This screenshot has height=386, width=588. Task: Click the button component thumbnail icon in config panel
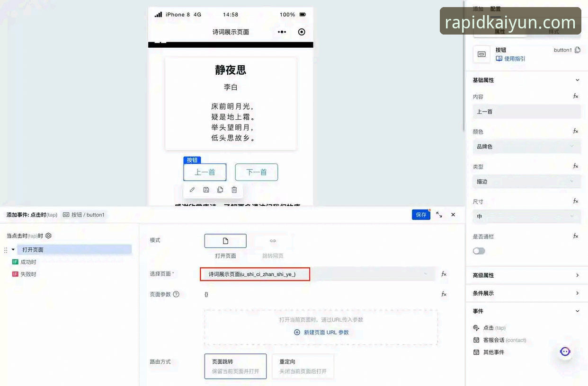click(x=481, y=54)
